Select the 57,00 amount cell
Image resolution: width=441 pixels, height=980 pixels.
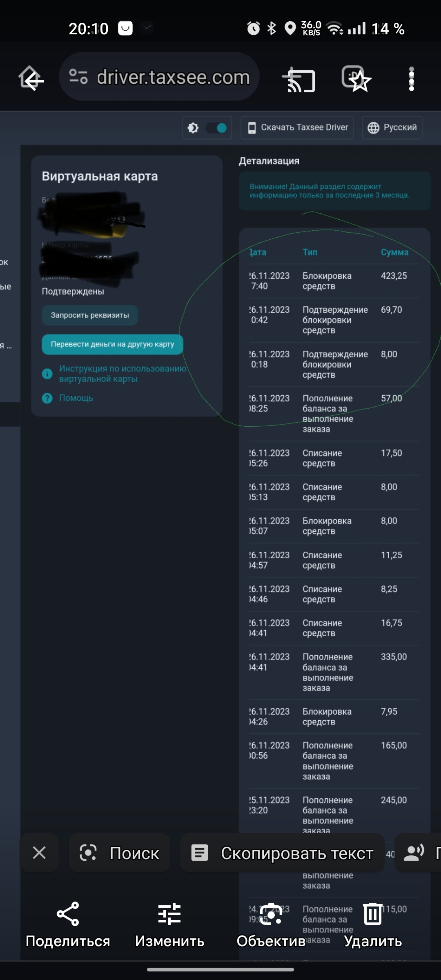391,398
